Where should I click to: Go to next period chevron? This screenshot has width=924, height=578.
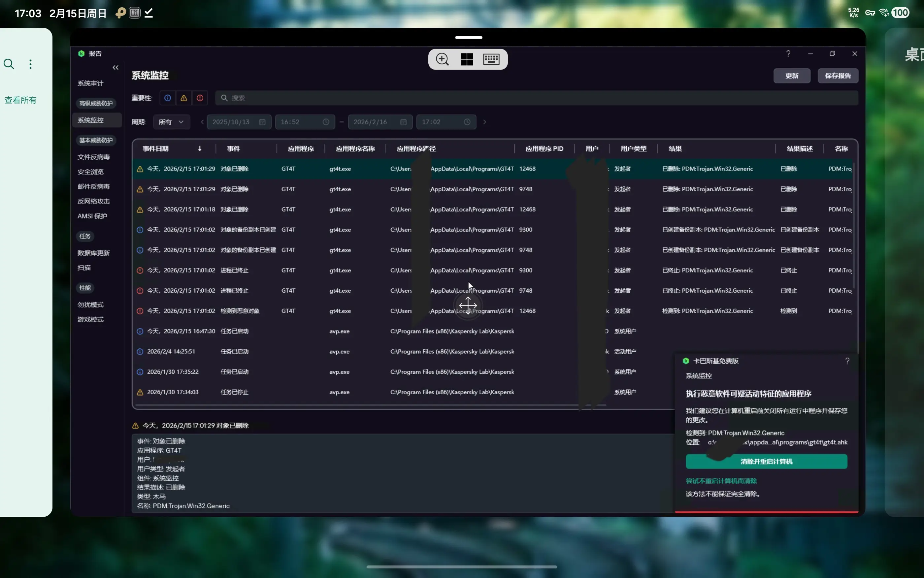pyautogui.click(x=485, y=122)
